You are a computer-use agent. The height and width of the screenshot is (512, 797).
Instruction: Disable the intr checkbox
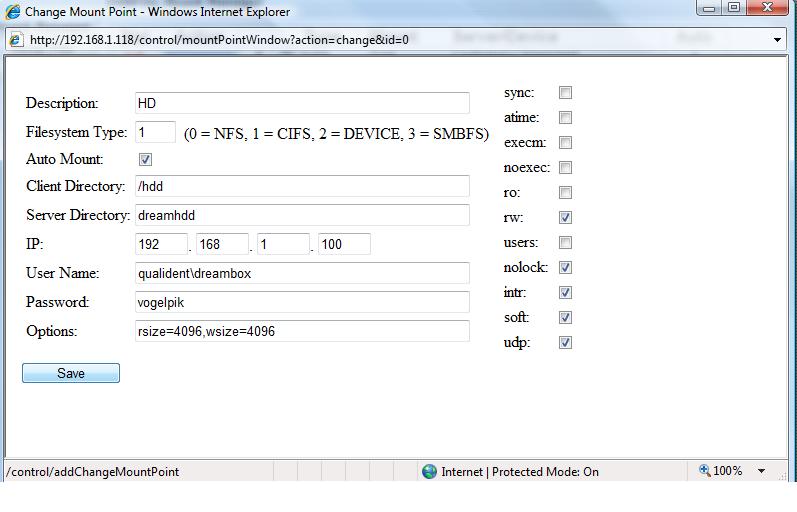565,292
